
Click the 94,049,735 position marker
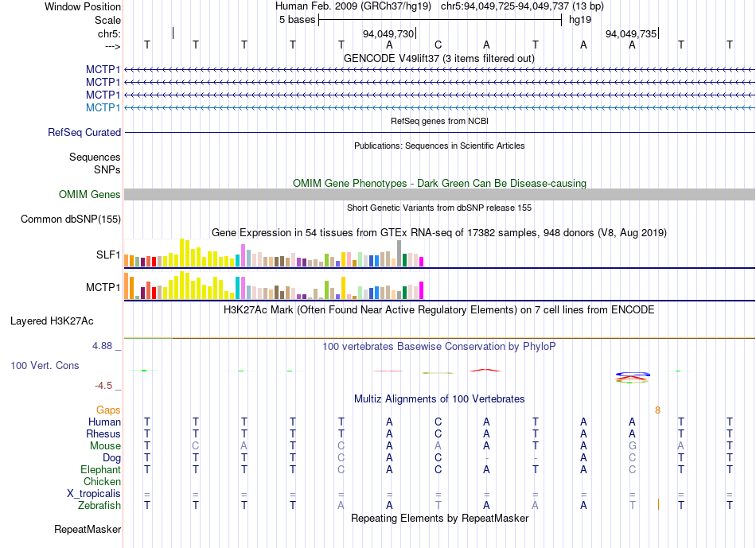point(631,33)
